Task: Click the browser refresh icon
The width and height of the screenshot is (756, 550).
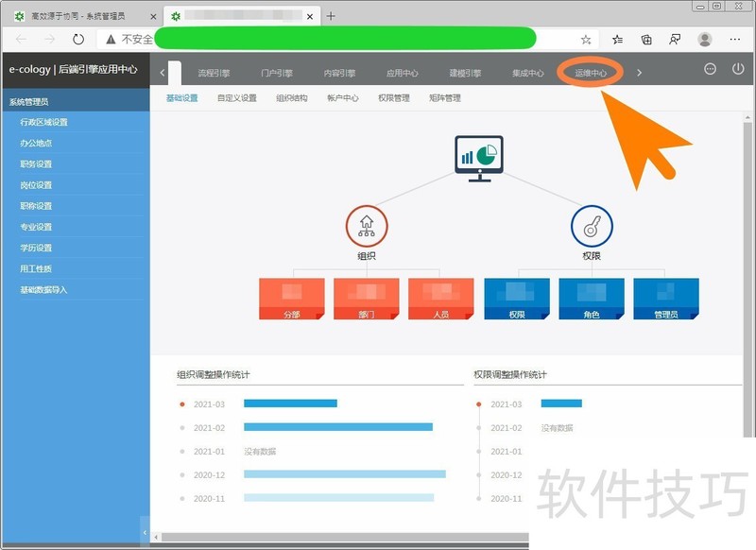Action: tap(77, 40)
